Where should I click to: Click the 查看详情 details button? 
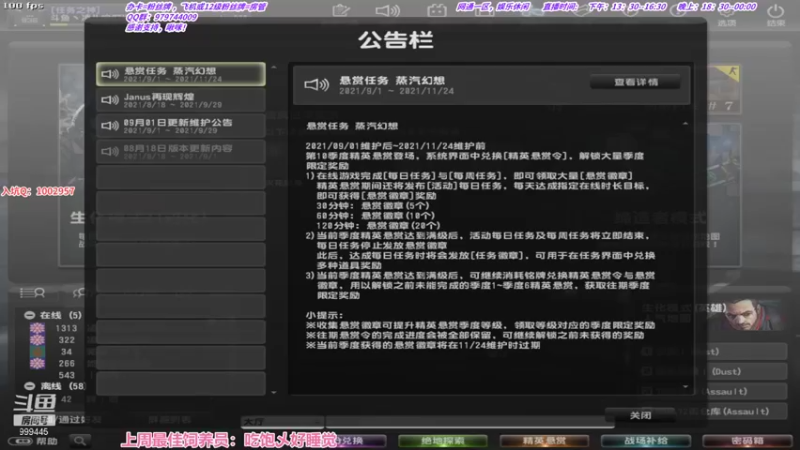[x=635, y=82]
